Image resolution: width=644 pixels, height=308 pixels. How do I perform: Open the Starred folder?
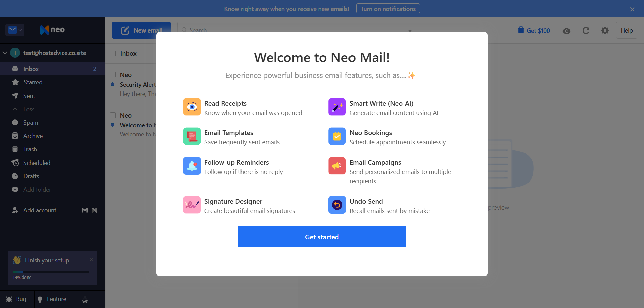pyautogui.click(x=52, y=82)
